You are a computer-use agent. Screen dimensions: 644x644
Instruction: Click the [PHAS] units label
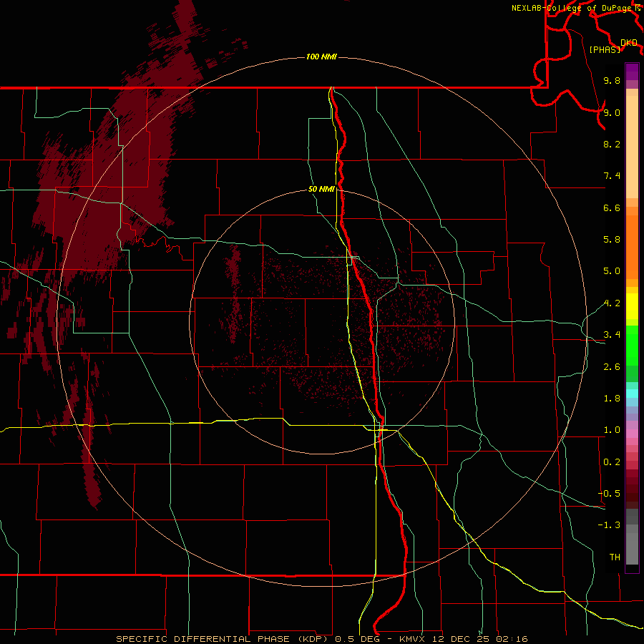(x=605, y=49)
